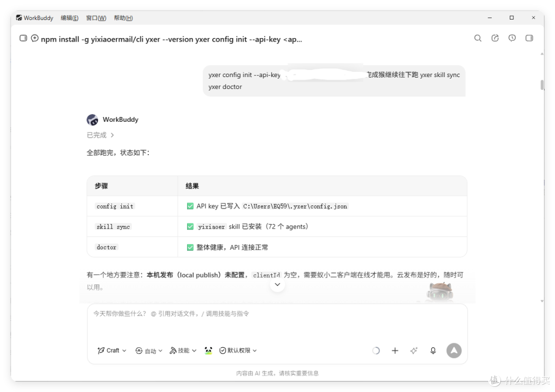Screen dimensions: 555x392
Task: Start a new chat with plus bubble icon
Action: tap(35, 38)
